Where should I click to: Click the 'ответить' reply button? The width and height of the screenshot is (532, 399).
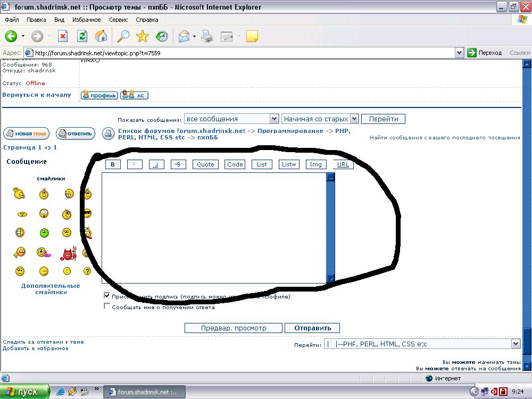coord(76,134)
